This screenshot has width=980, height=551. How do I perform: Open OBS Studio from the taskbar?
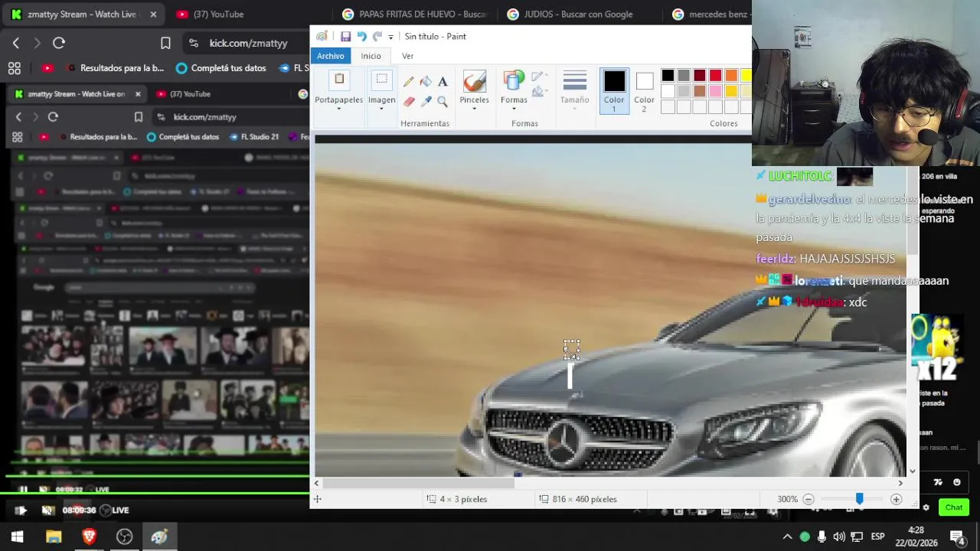[x=124, y=537]
